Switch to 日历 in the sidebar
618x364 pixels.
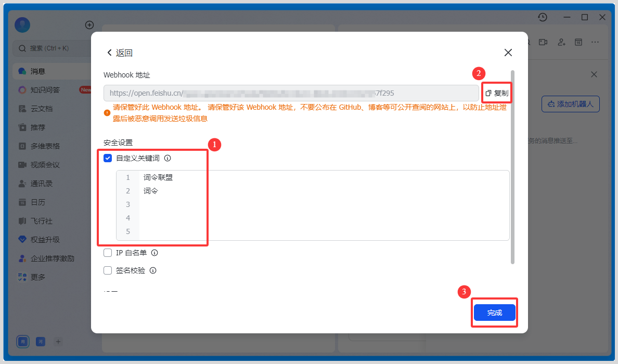tap(38, 202)
